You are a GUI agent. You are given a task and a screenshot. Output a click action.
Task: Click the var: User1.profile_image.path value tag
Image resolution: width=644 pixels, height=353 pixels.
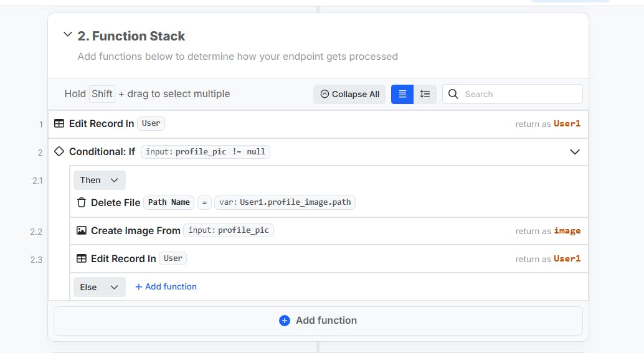click(285, 202)
